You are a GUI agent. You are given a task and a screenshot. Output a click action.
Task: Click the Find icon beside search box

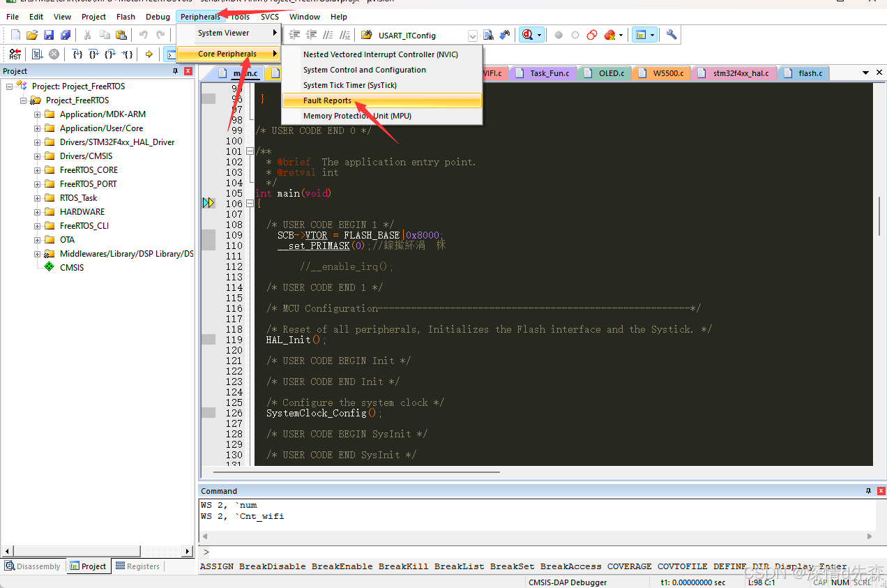(489, 35)
